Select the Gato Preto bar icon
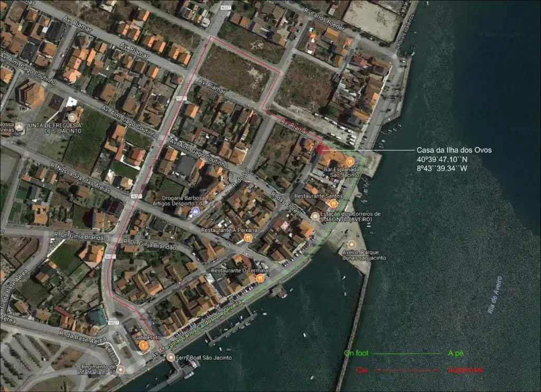 pyautogui.click(x=143, y=345)
